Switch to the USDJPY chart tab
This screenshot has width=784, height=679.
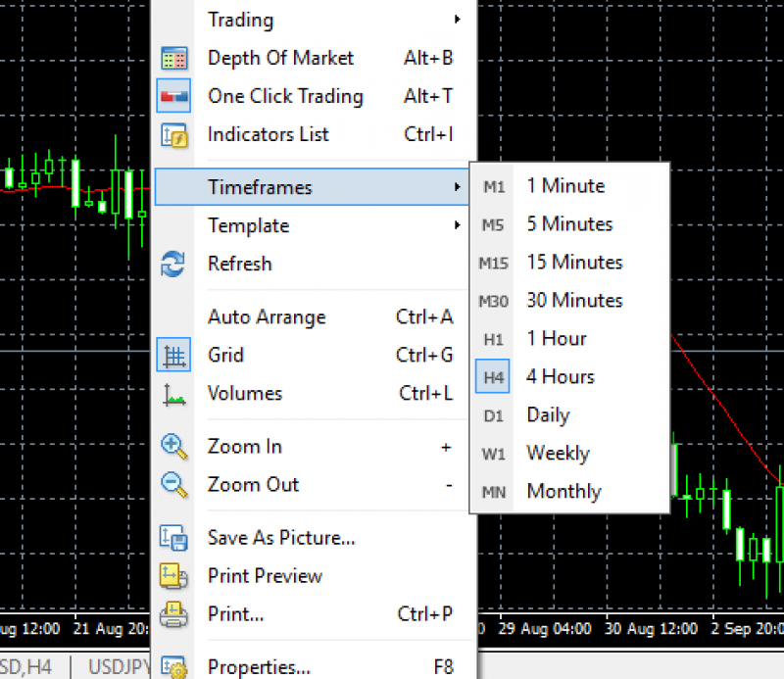coord(119,667)
